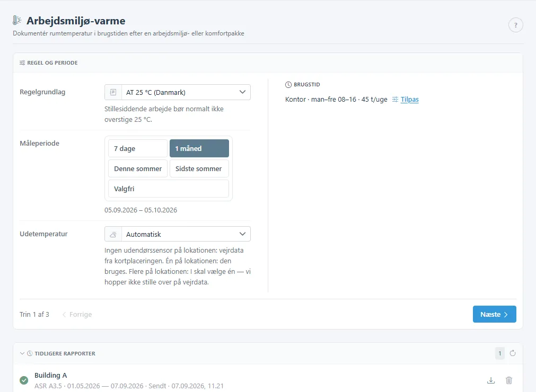Click the Arbejdsmiljø-varme page heading
This screenshot has width=536, height=392.
point(76,21)
